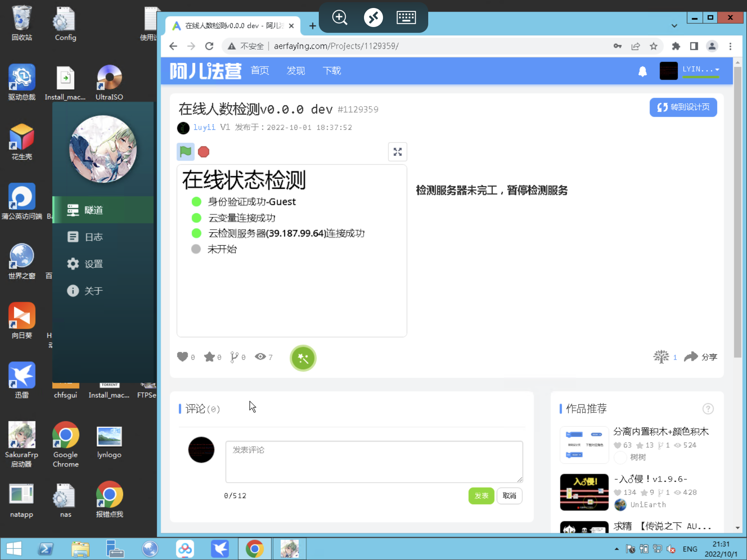
Task: Toggle the browser side panel icon
Action: pyautogui.click(x=694, y=46)
